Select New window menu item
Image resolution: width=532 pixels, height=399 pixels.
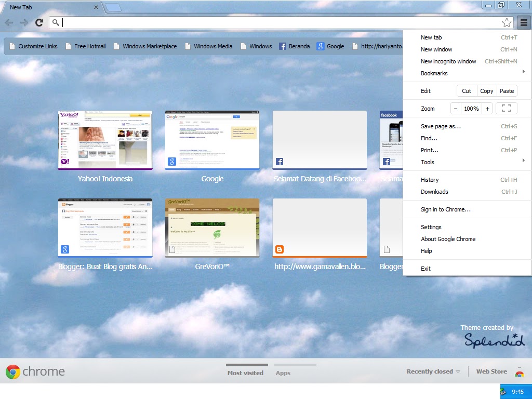coord(467,49)
